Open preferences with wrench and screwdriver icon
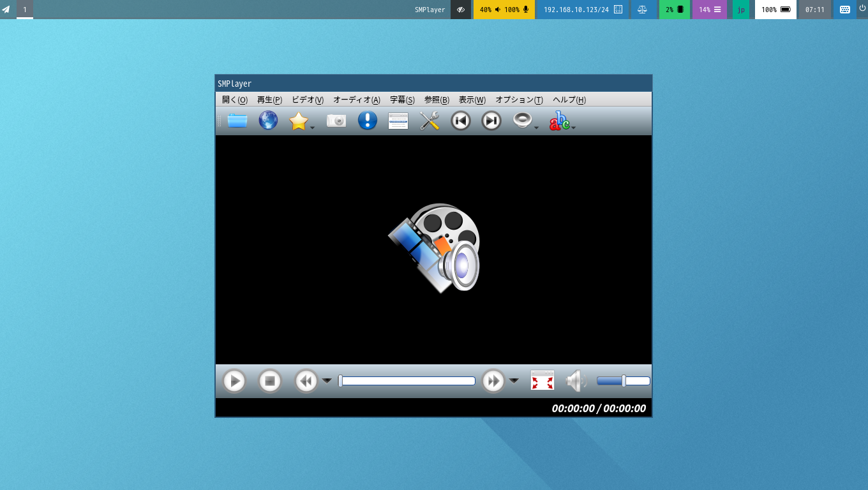 point(430,121)
